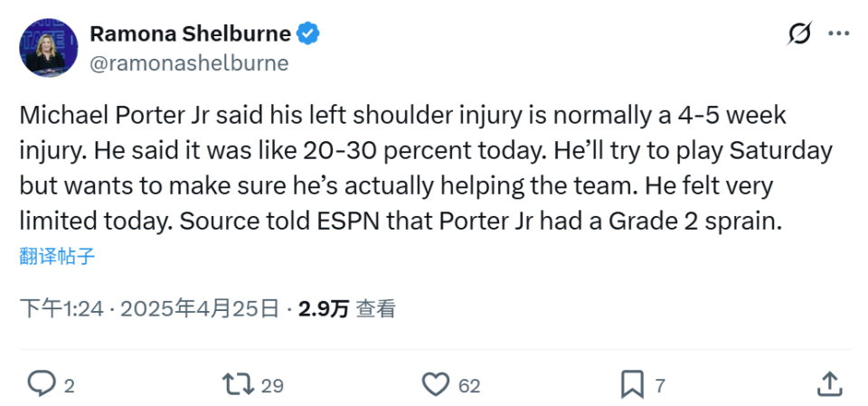Click the like count of 62
868x406 pixels.
[469, 386]
